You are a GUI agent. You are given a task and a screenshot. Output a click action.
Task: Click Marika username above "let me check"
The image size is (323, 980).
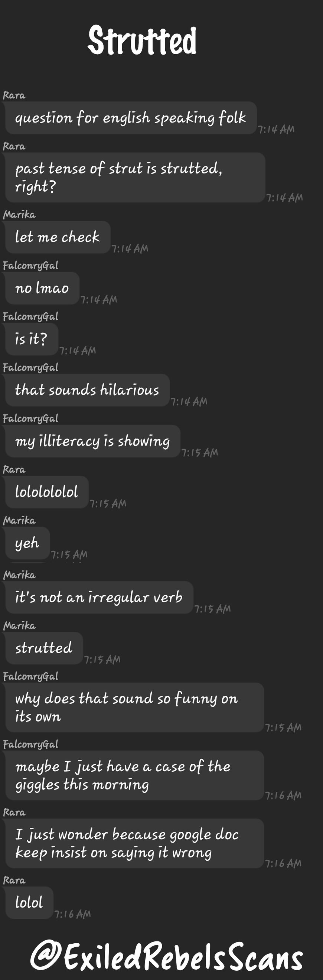pos(19,215)
